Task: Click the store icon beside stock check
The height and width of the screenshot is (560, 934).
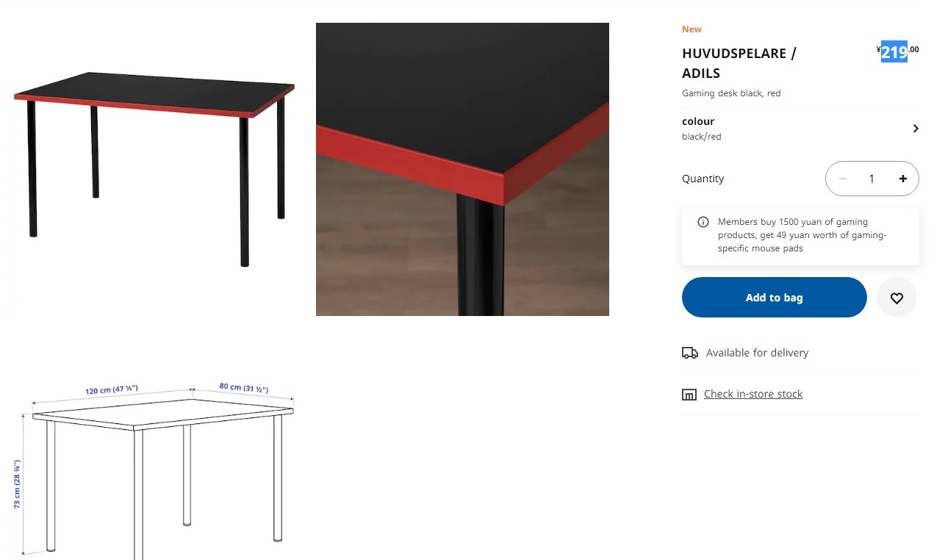Action: point(689,395)
